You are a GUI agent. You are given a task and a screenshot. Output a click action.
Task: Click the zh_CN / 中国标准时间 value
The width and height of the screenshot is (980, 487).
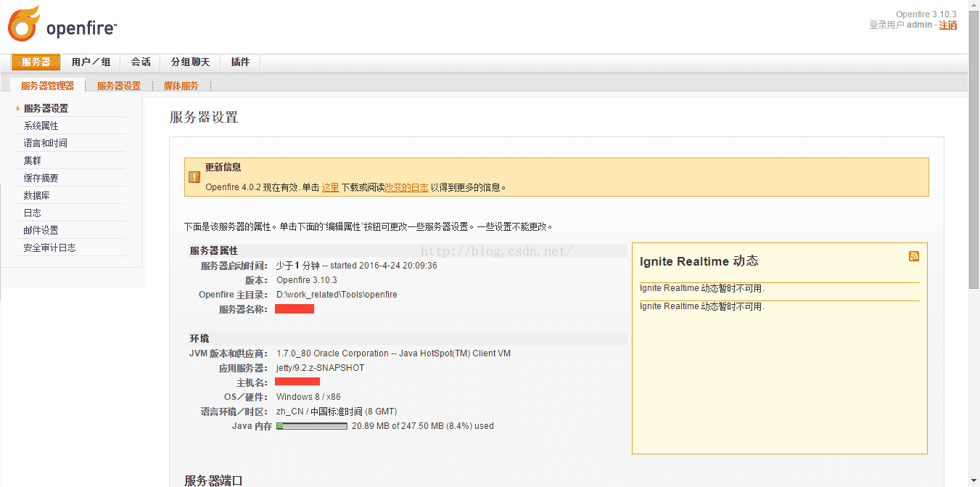(x=337, y=412)
